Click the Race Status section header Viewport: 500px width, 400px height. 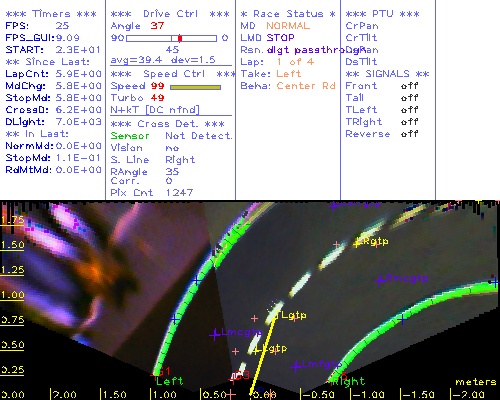pos(288,14)
